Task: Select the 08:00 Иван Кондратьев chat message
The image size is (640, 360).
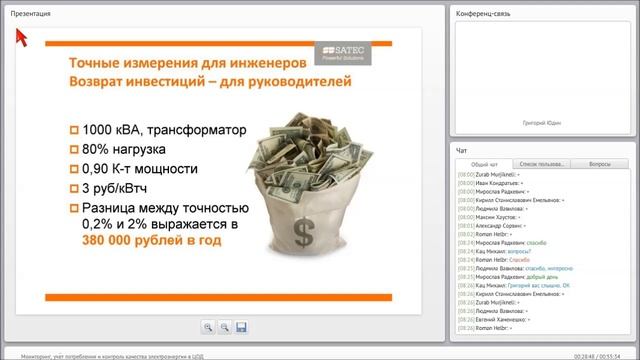Action: (490, 183)
